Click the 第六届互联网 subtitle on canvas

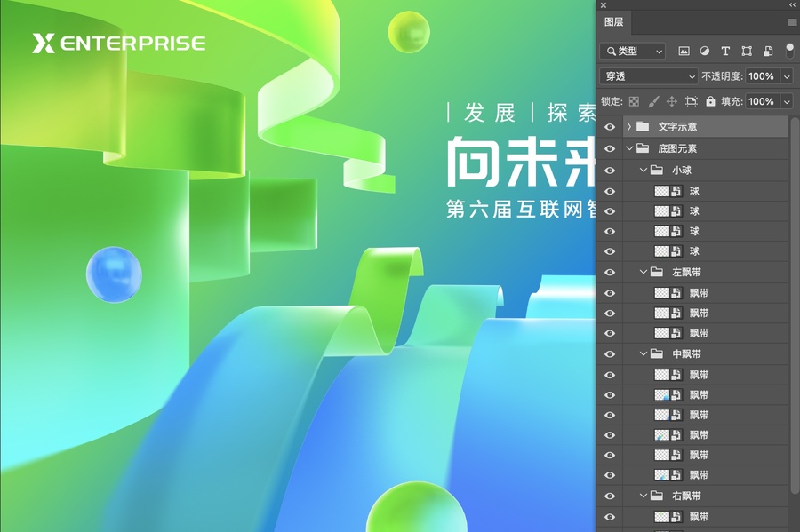516,209
